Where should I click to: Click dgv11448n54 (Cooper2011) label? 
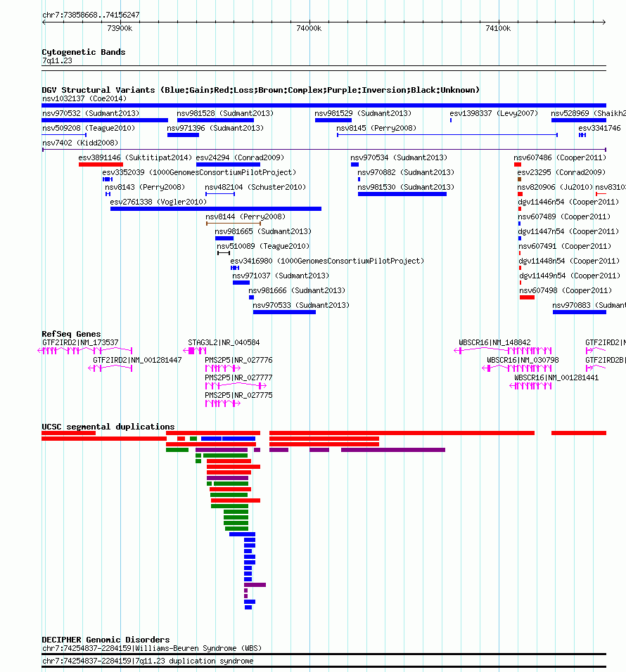point(569,261)
